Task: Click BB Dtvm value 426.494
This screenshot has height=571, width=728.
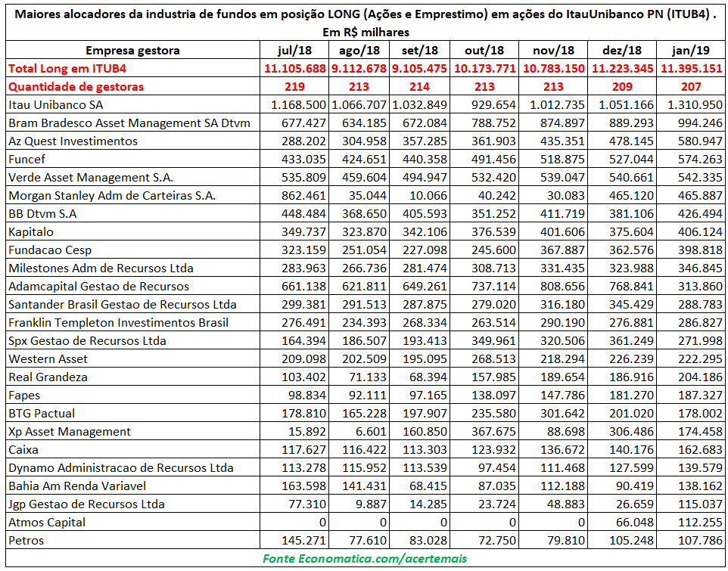Action: click(x=700, y=214)
